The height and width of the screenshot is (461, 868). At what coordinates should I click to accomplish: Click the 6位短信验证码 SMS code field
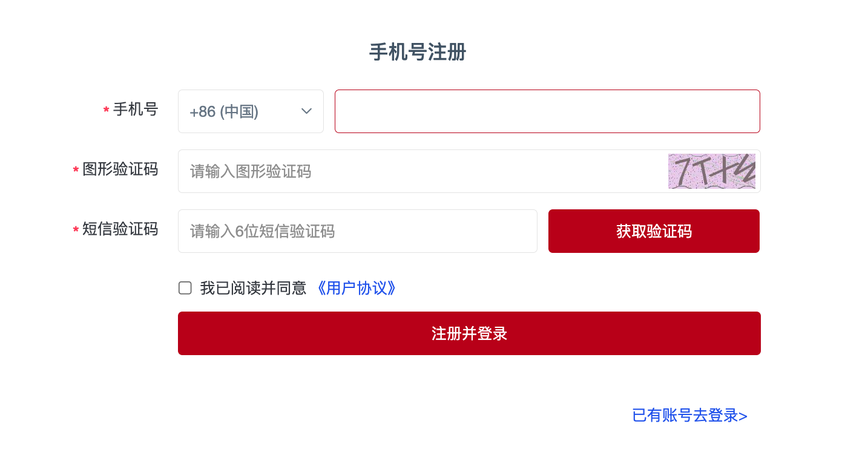(x=358, y=230)
